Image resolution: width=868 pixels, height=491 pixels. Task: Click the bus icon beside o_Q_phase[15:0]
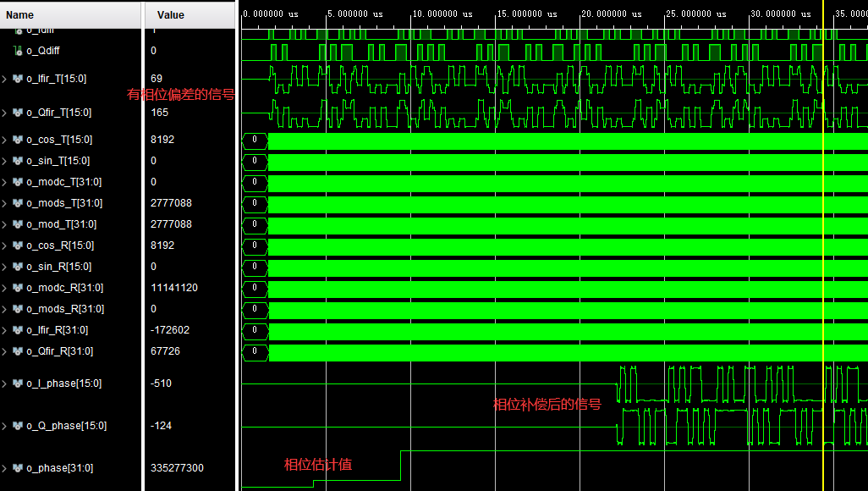18,426
